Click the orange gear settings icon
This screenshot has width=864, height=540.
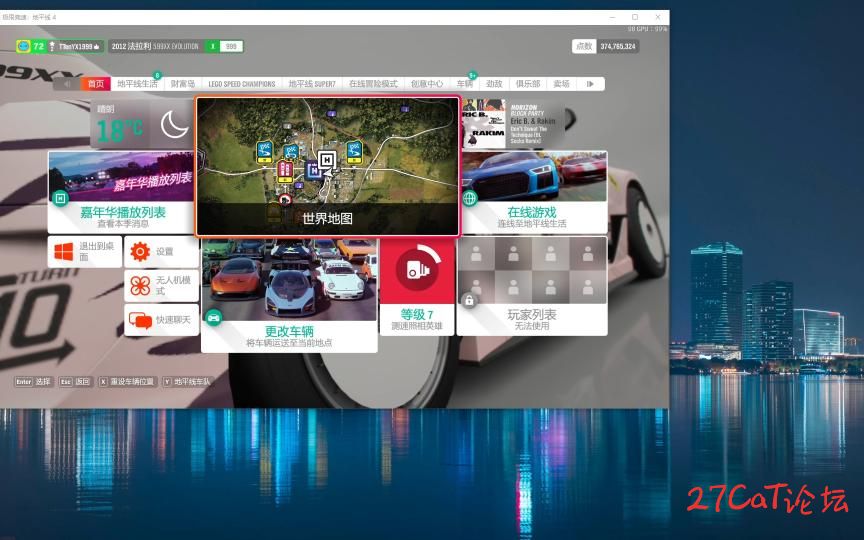[x=140, y=252]
